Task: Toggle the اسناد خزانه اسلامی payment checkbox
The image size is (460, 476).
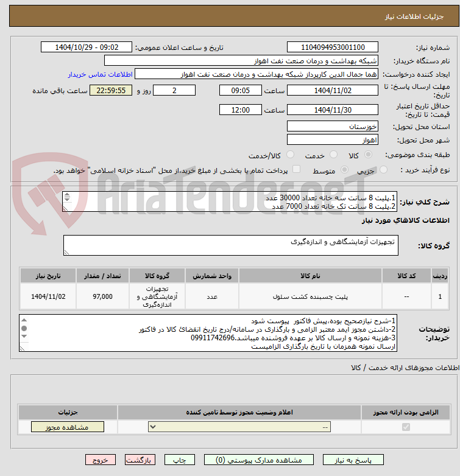Action: pyautogui.click(x=296, y=169)
